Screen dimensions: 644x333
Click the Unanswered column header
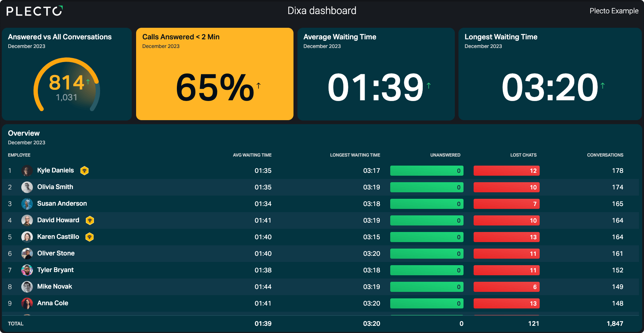click(445, 155)
